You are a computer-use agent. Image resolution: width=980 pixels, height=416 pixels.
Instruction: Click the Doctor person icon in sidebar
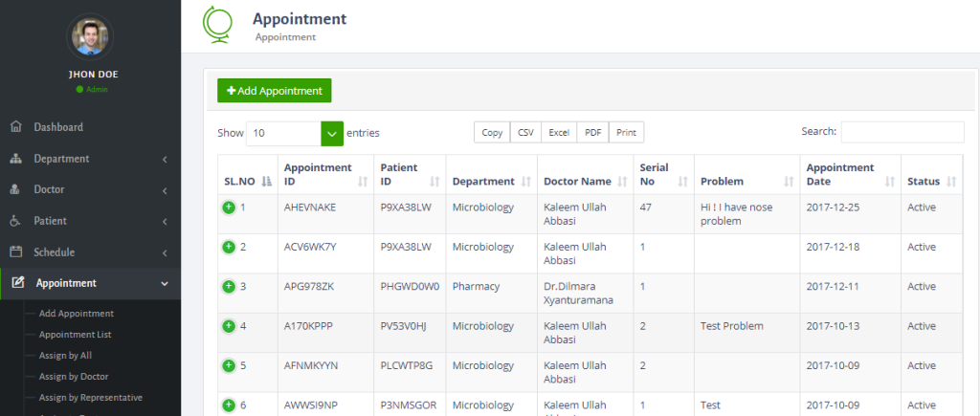point(15,189)
